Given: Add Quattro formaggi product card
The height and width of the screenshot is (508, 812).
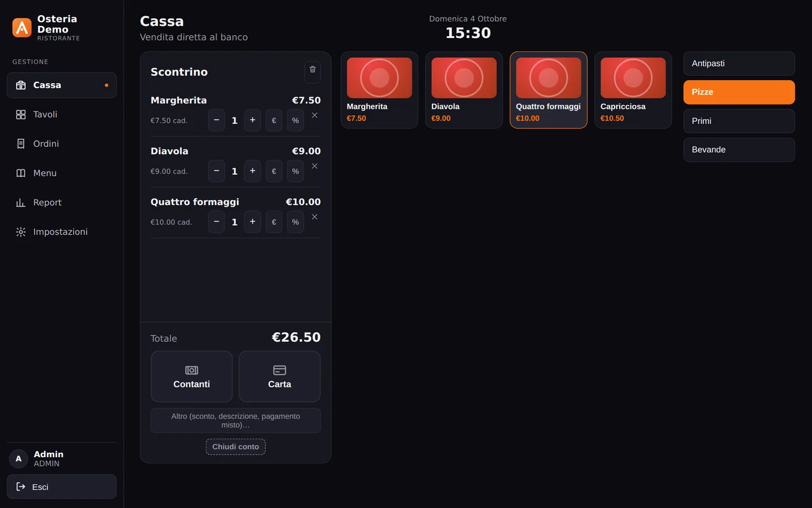Looking at the screenshot, I should tap(549, 90).
